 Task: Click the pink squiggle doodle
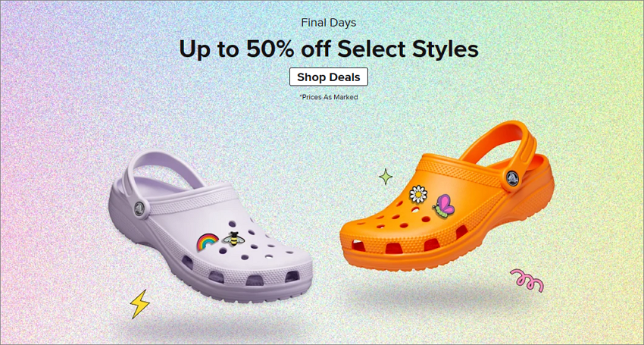click(x=527, y=281)
